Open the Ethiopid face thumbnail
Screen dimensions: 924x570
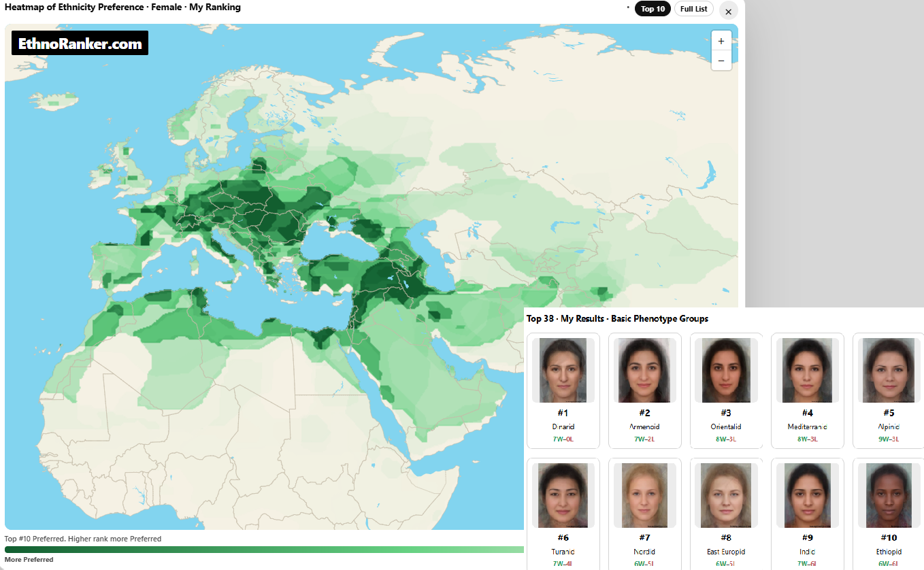point(889,496)
